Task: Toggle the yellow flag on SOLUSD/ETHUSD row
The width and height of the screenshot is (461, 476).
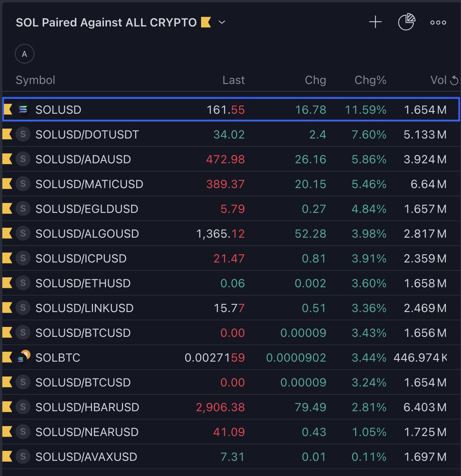Action: pyautogui.click(x=7, y=283)
